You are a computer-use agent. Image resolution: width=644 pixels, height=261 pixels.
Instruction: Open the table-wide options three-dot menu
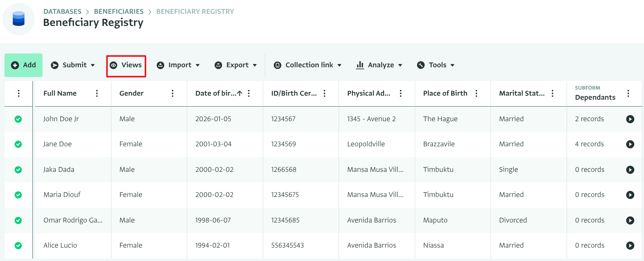19,93
